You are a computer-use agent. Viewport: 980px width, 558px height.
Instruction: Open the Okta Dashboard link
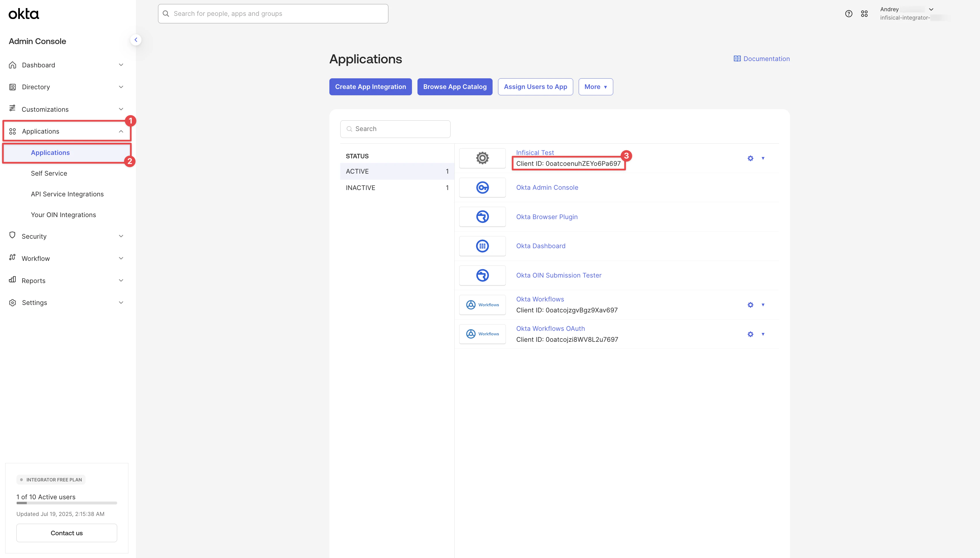coord(541,246)
